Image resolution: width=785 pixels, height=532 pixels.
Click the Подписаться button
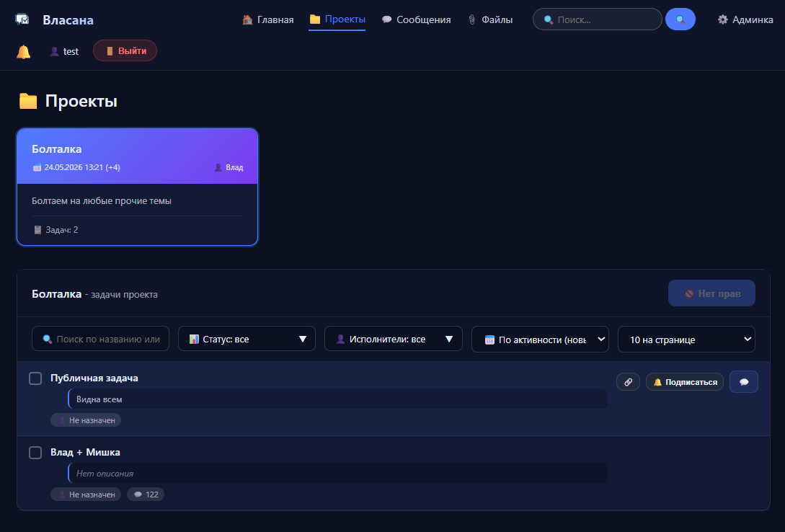(684, 382)
